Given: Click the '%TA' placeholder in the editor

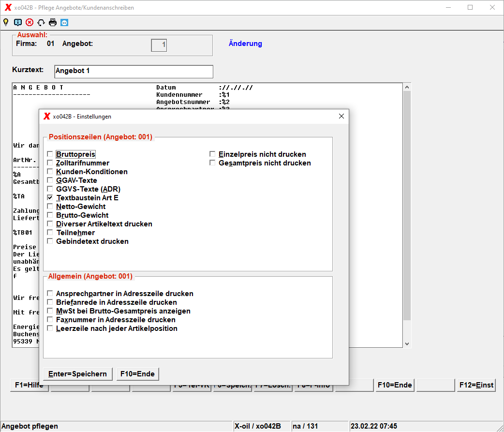Looking at the screenshot, I should coord(19,196).
